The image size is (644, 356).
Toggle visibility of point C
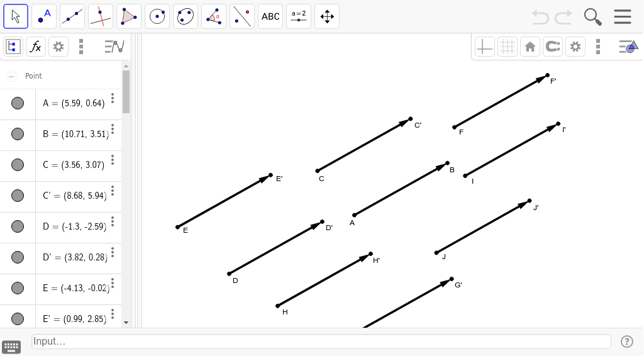[17, 165]
